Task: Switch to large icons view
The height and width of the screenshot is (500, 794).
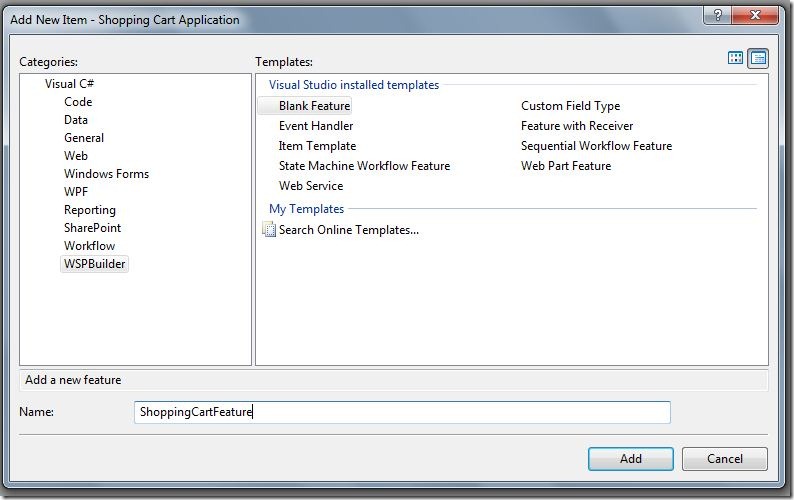Action: (735, 58)
